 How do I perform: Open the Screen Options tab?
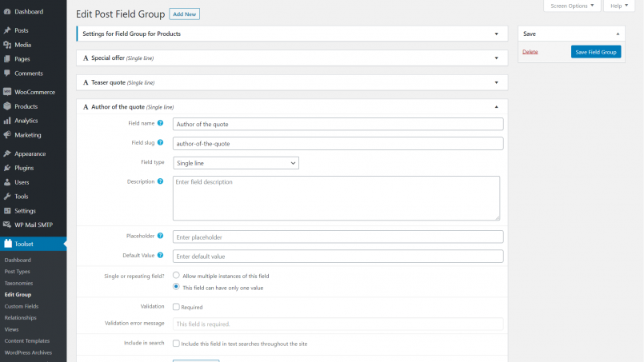572,6
